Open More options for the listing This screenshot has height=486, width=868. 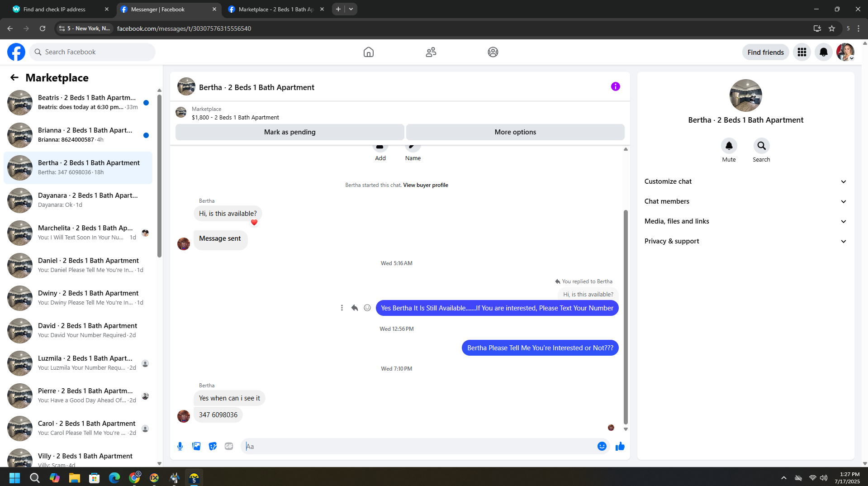coord(515,132)
